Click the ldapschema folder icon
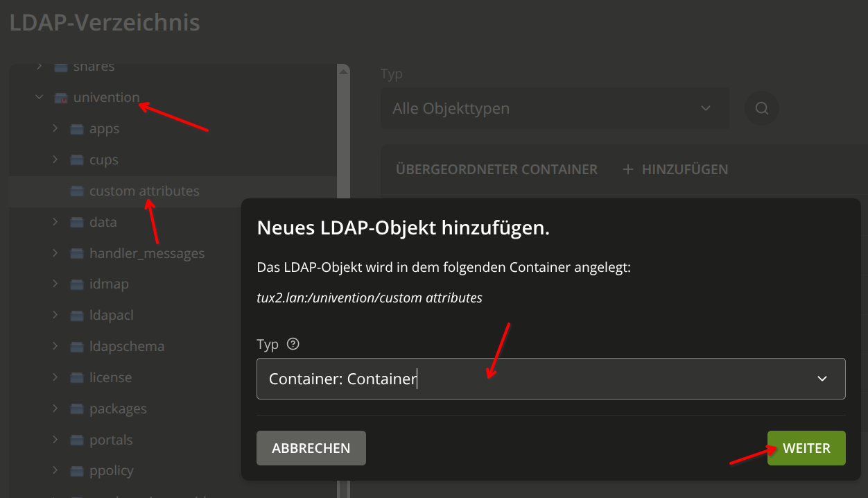 77,347
